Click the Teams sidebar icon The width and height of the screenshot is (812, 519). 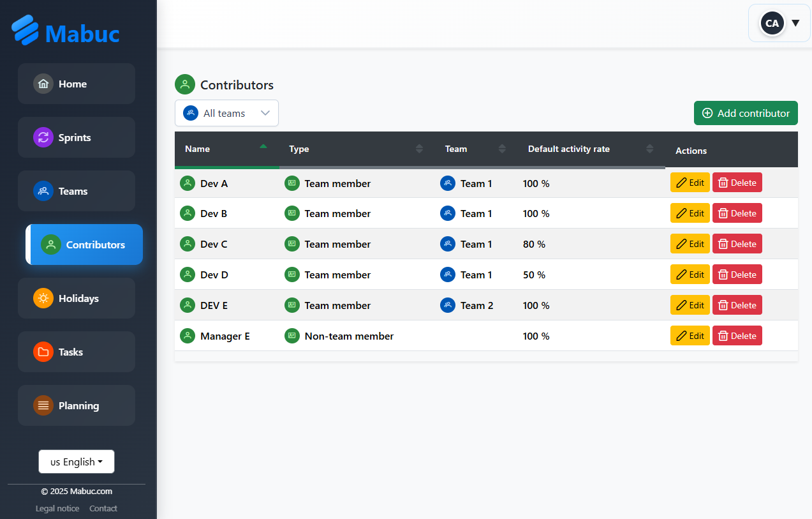point(43,191)
